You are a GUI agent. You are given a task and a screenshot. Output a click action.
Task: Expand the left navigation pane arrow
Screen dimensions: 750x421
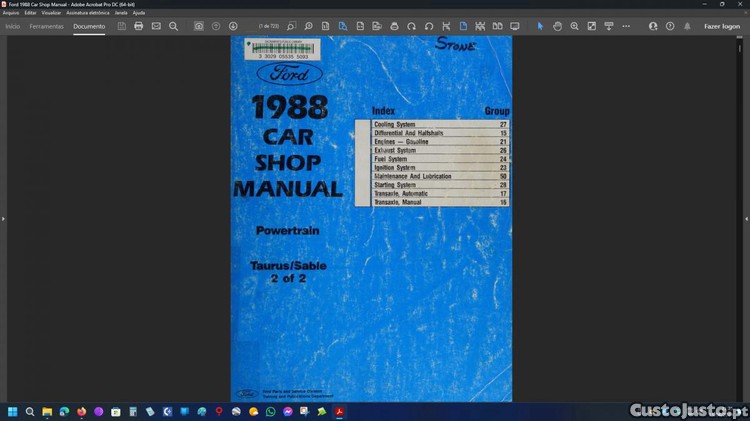(x=3, y=218)
